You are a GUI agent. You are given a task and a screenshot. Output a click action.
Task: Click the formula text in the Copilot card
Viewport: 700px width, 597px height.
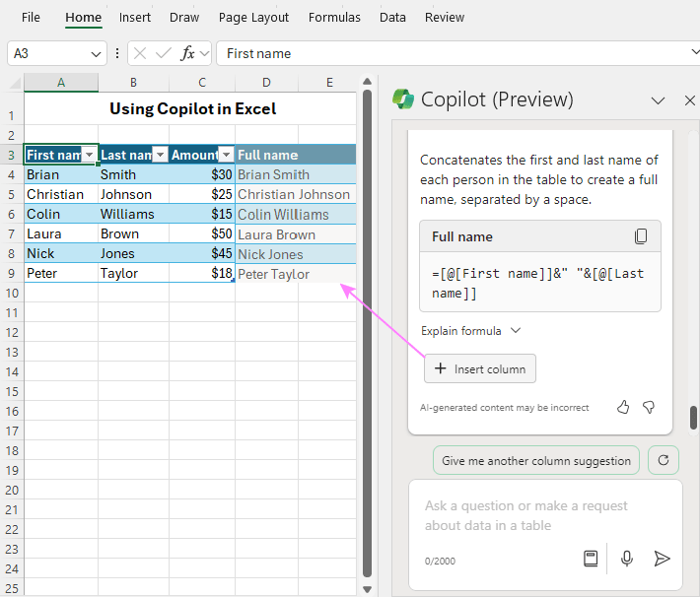538,283
